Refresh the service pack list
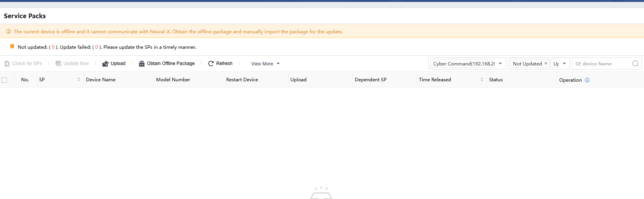 tap(220, 63)
